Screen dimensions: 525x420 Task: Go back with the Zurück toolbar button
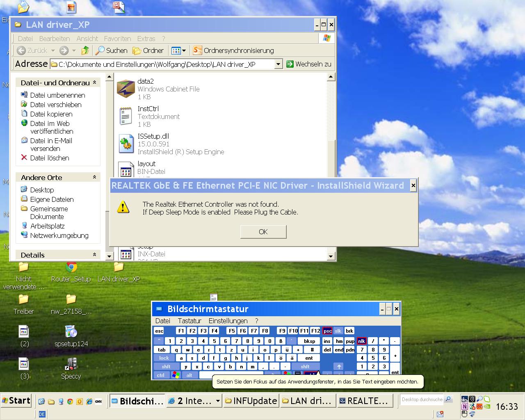(32, 50)
